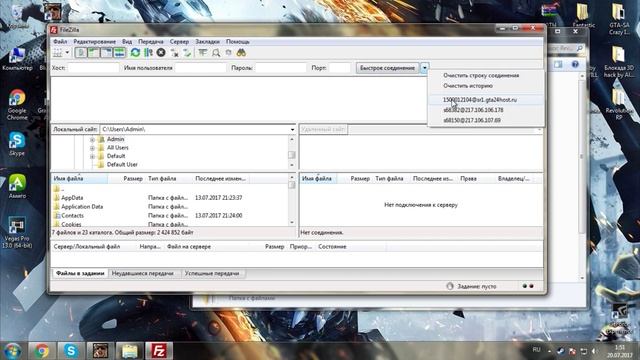
Task: Open the FileZilla taskbar button
Action: click(x=159, y=351)
